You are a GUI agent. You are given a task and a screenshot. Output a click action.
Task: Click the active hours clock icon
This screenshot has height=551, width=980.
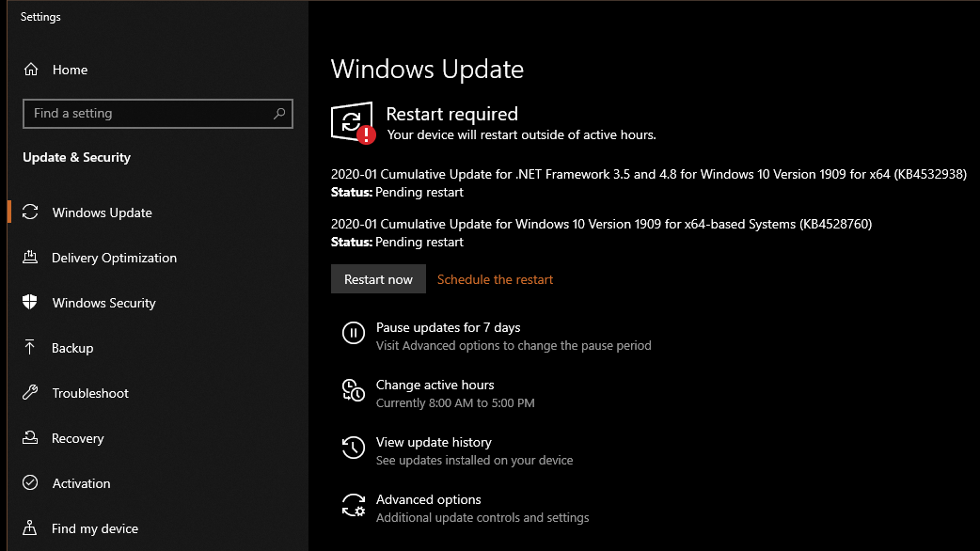pos(353,390)
